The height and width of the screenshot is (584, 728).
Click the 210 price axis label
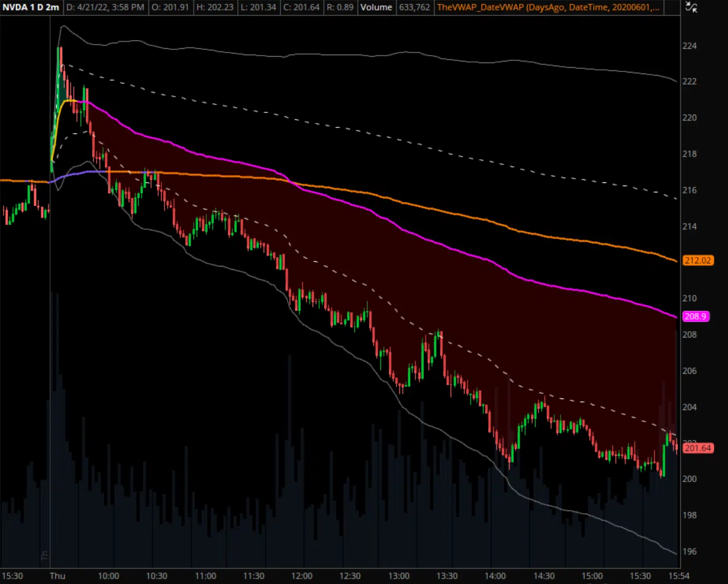pos(689,298)
